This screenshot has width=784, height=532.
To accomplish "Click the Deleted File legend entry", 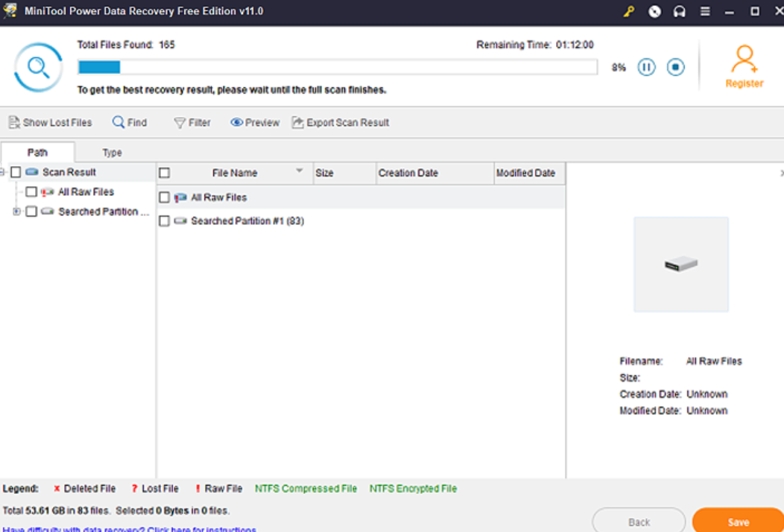I will (84, 489).
